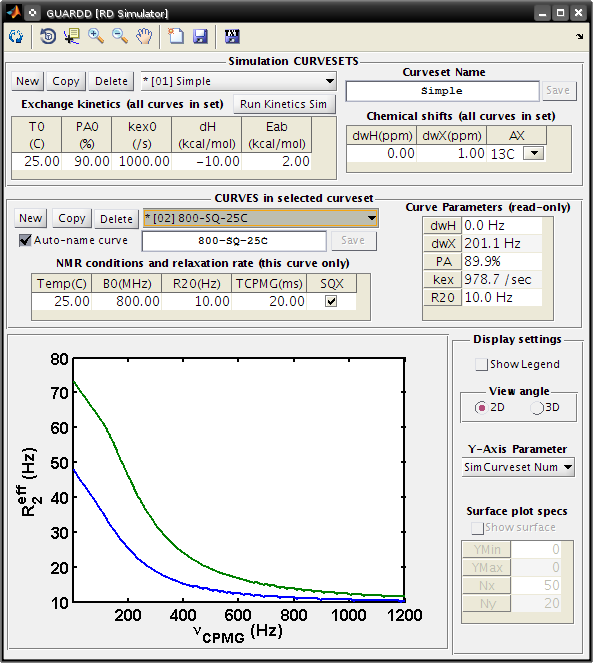Select the Zoom In magnifier tool
The height and width of the screenshot is (663, 593).
click(96, 36)
